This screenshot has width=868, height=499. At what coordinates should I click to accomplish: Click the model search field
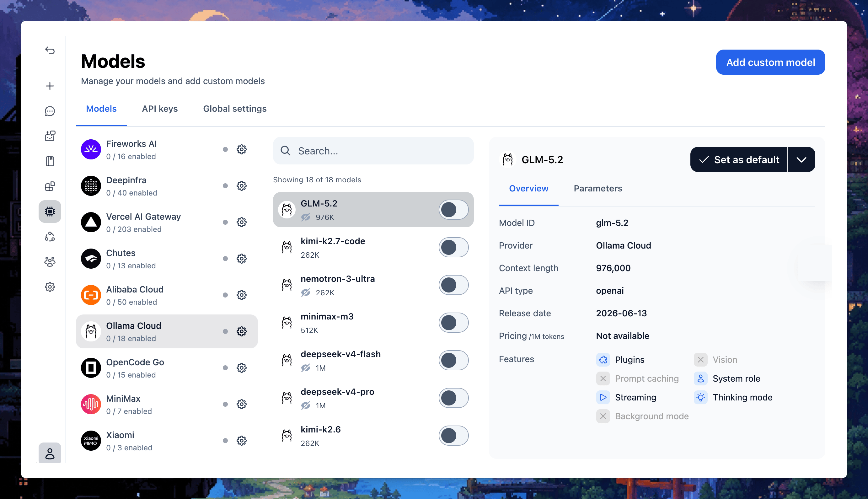click(x=373, y=151)
